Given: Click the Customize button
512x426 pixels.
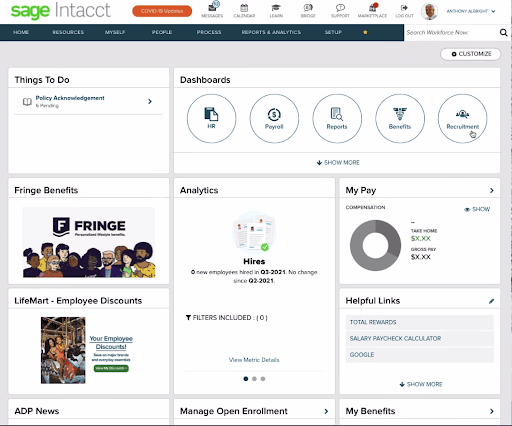Looking at the screenshot, I should [x=471, y=54].
